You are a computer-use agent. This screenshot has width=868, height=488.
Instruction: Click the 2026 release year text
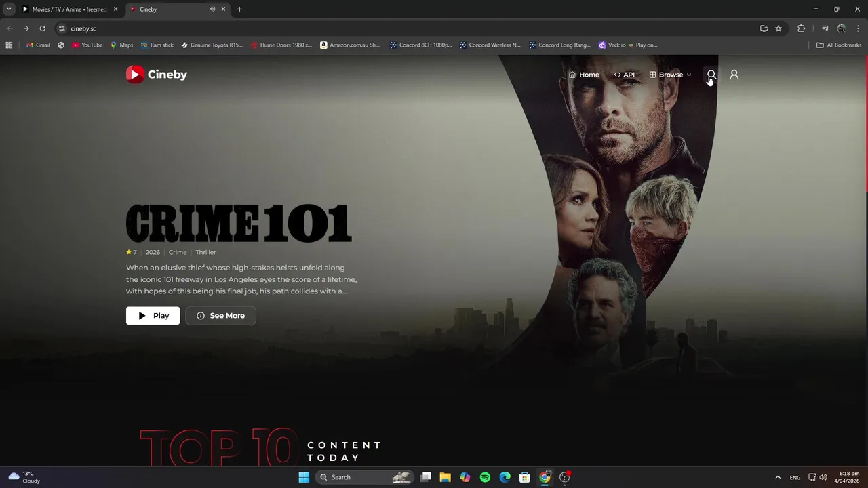point(153,252)
